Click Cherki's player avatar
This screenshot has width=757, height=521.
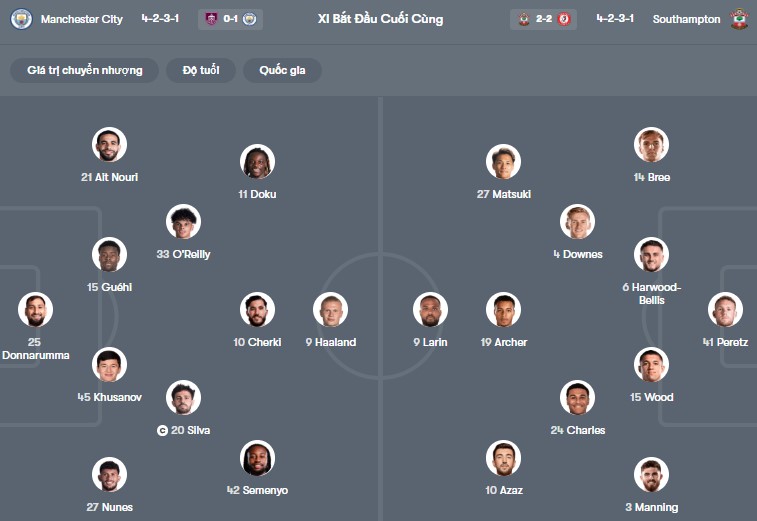point(257,310)
